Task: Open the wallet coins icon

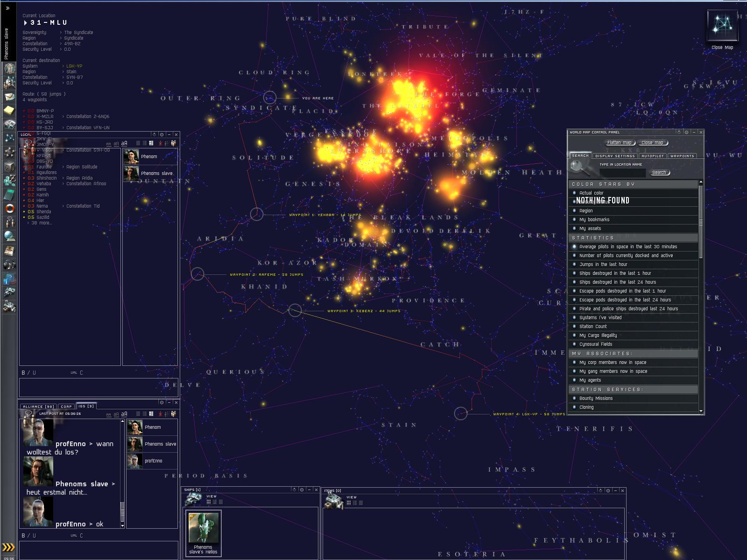Action: point(9,181)
